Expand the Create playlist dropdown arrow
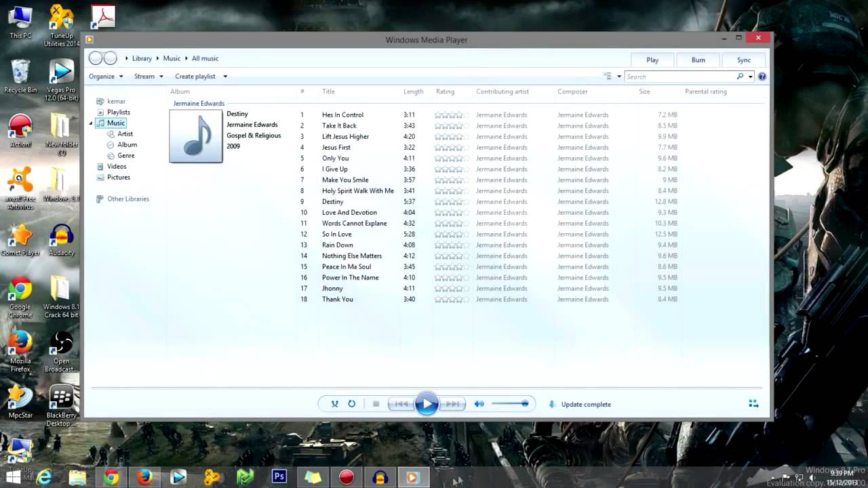The height and width of the screenshot is (488, 868). (x=225, y=77)
